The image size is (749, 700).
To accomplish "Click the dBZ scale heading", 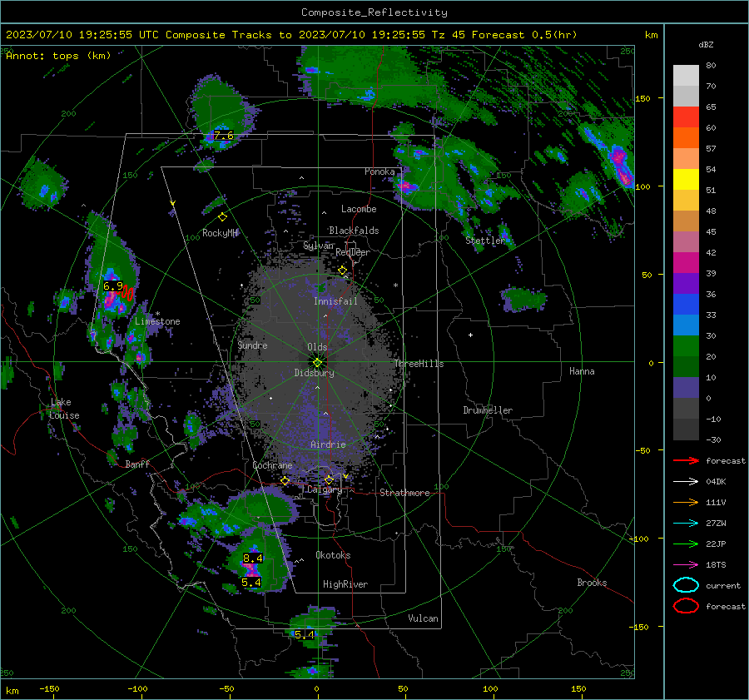I will tap(706, 45).
